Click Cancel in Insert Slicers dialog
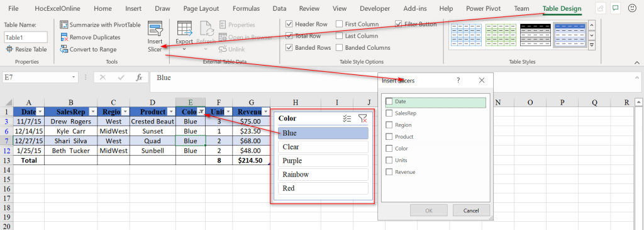Viewport: 644px width, 230px height. (x=471, y=210)
